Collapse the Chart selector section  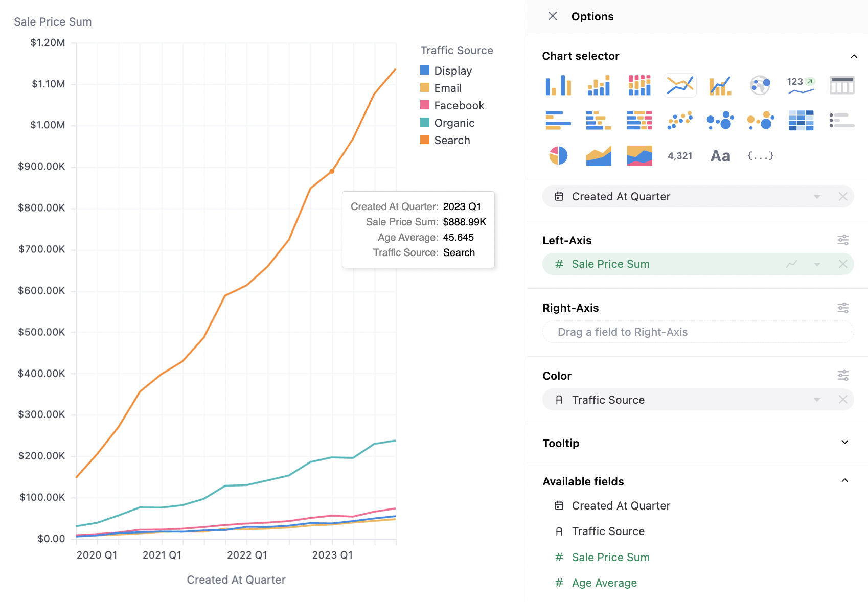[854, 56]
